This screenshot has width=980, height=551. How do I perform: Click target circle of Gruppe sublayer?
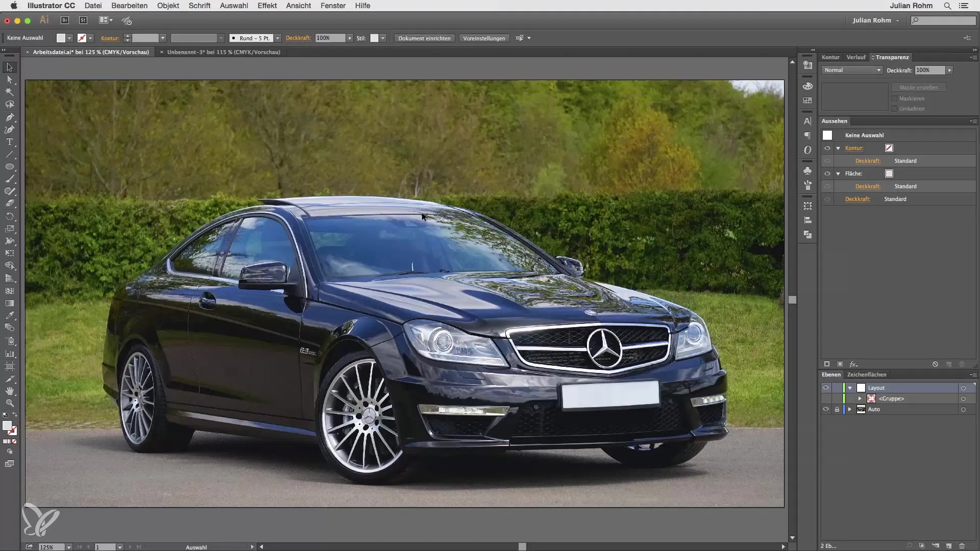point(963,398)
